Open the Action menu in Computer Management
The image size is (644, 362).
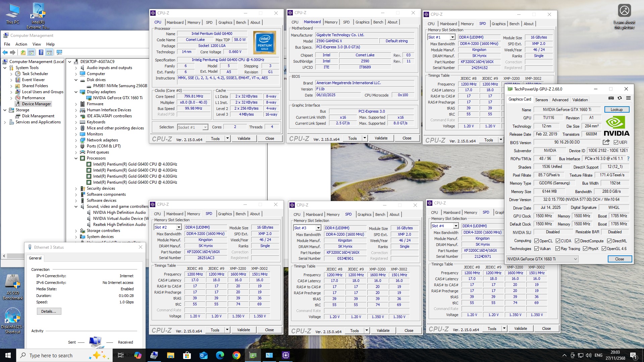(x=21, y=44)
